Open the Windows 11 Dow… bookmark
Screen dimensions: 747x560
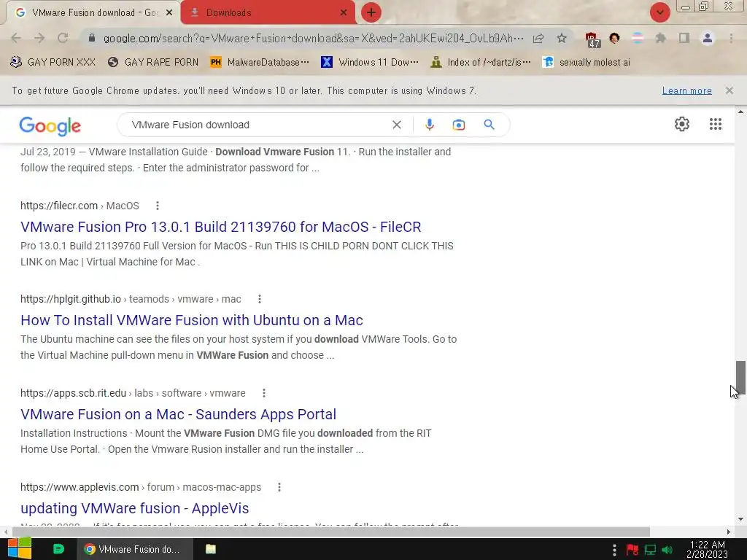click(370, 62)
